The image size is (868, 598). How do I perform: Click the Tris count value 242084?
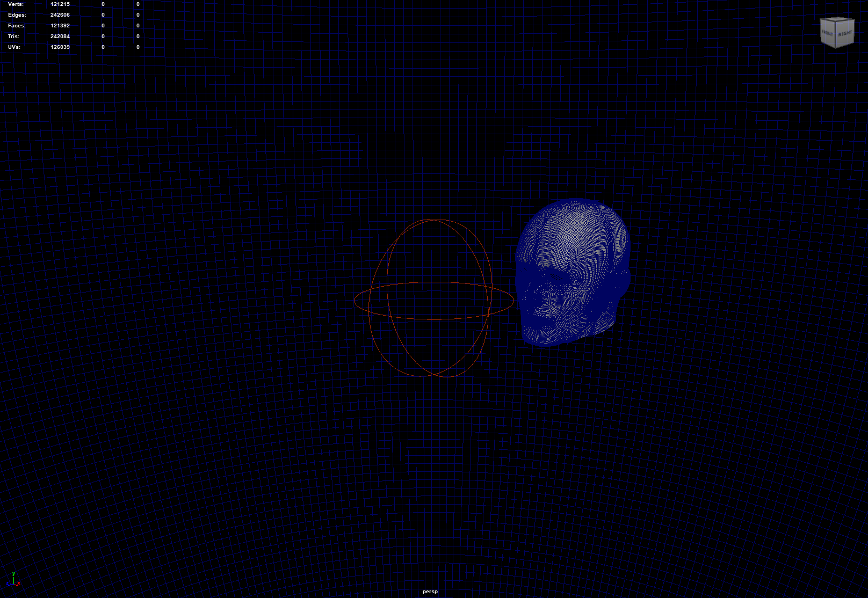click(x=60, y=37)
